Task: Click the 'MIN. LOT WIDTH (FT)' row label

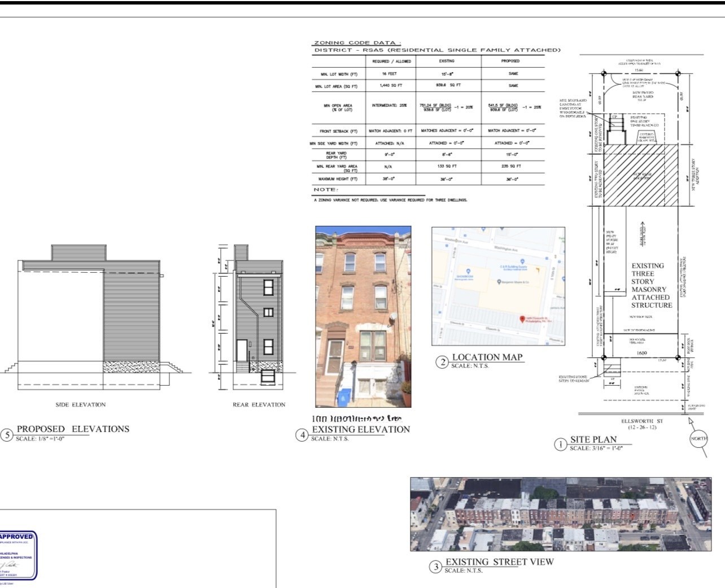Action: [x=339, y=74]
